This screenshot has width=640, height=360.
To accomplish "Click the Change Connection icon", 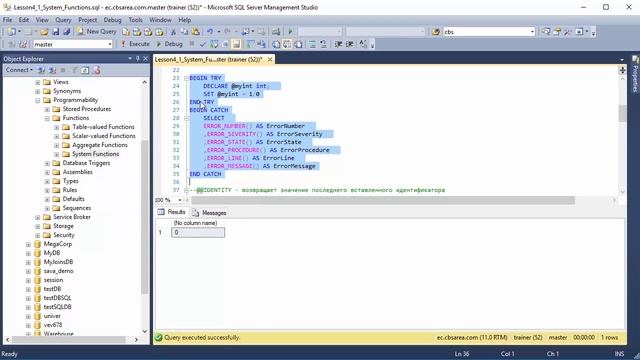I will pos(23,44).
